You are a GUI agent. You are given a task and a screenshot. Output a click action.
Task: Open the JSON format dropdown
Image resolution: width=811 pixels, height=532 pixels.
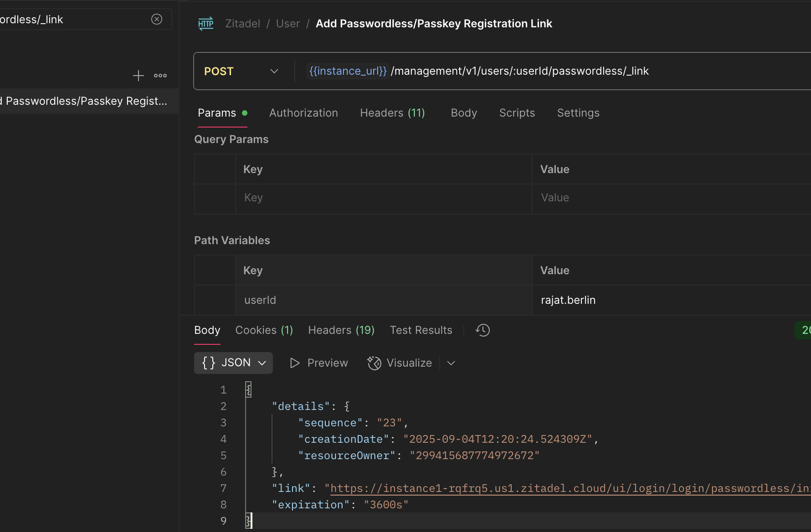click(x=233, y=363)
